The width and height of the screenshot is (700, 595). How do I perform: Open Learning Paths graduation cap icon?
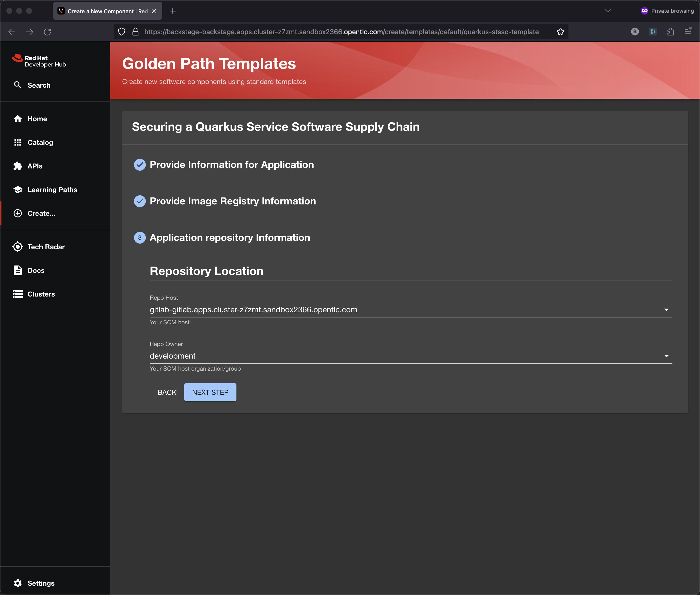[17, 190]
